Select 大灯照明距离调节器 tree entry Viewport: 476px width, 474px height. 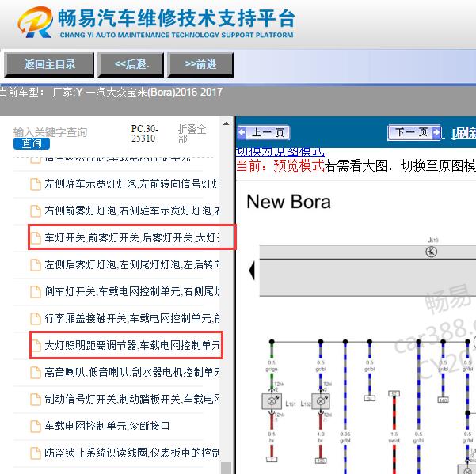[x=132, y=345]
